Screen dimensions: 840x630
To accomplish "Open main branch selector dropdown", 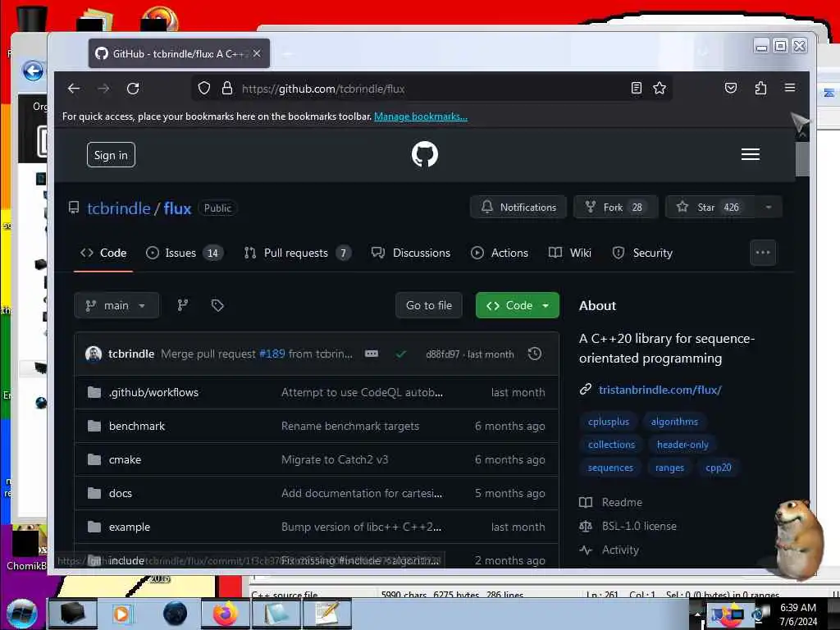I will click(116, 305).
